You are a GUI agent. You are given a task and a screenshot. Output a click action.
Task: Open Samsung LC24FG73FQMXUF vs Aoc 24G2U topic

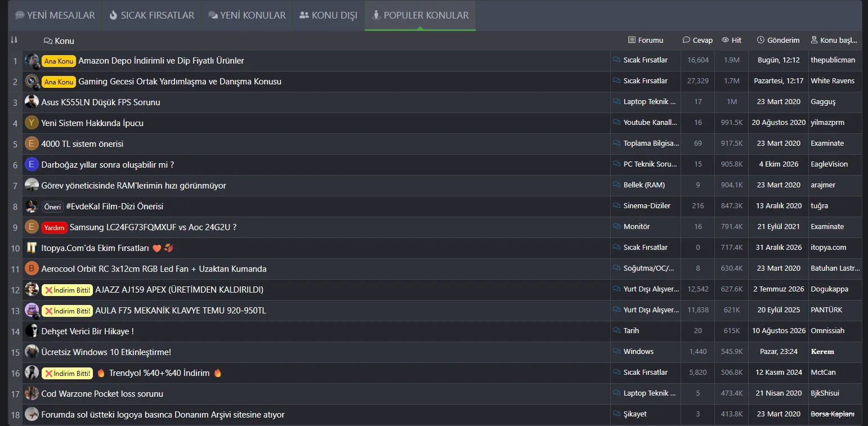point(154,227)
